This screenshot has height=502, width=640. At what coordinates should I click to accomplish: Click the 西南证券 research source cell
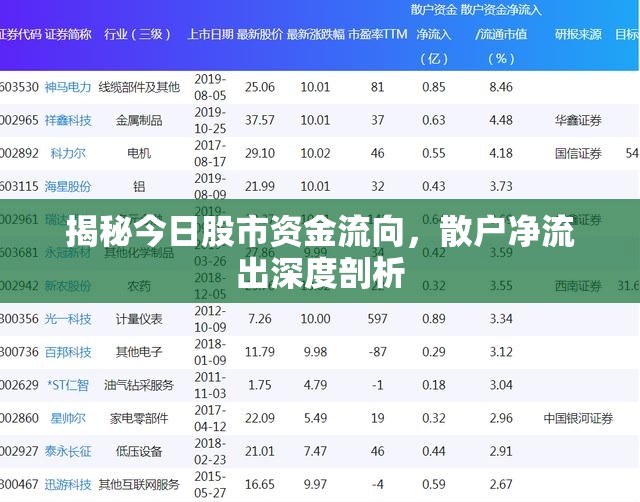click(x=578, y=286)
